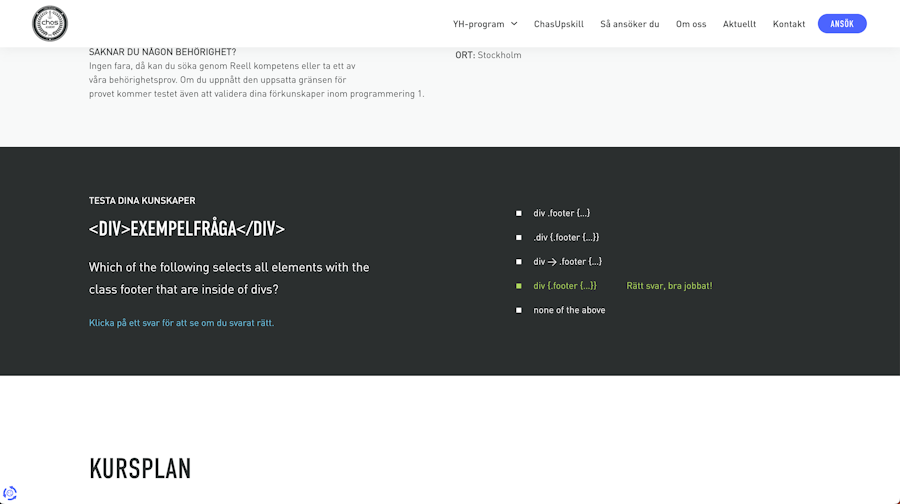Click 'SAKNAR DU NÅGON BEHÖRIGHET?' heading

click(x=162, y=52)
